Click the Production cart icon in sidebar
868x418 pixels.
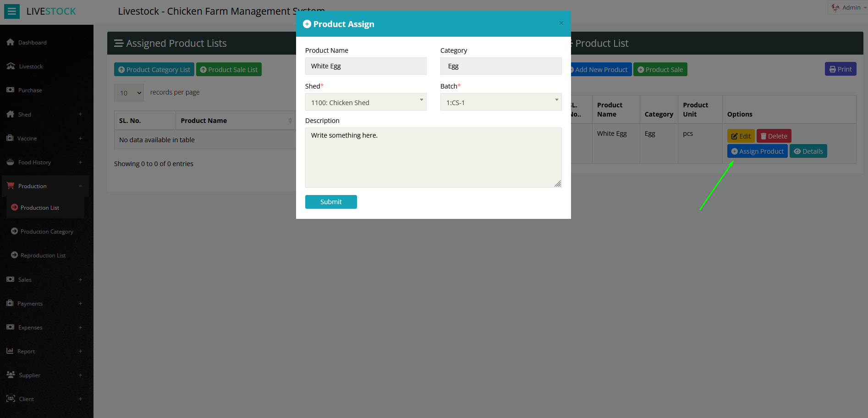point(11,186)
